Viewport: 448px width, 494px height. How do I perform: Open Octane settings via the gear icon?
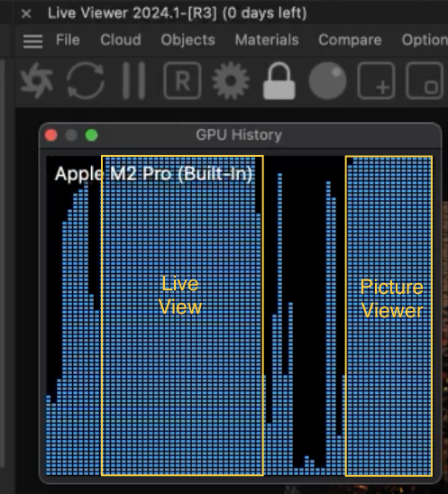pyautogui.click(x=231, y=80)
